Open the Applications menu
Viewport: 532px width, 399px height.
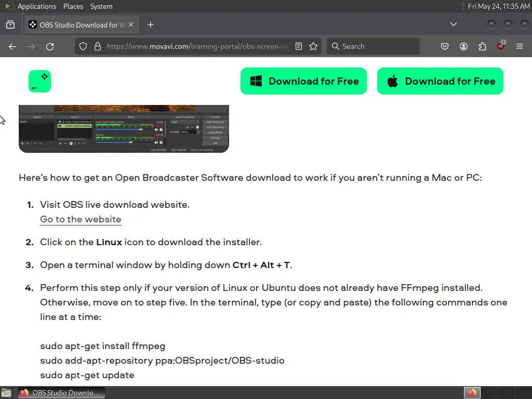37,6
